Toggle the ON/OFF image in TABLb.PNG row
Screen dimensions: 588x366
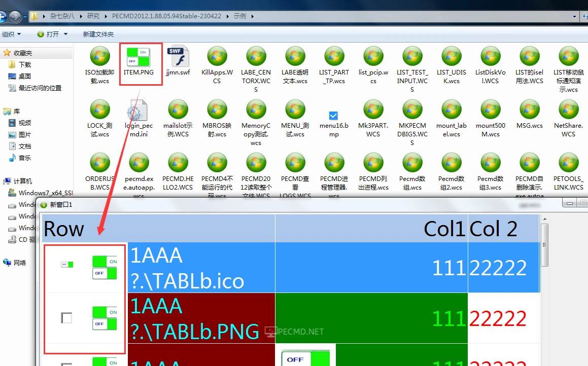click(105, 318)
